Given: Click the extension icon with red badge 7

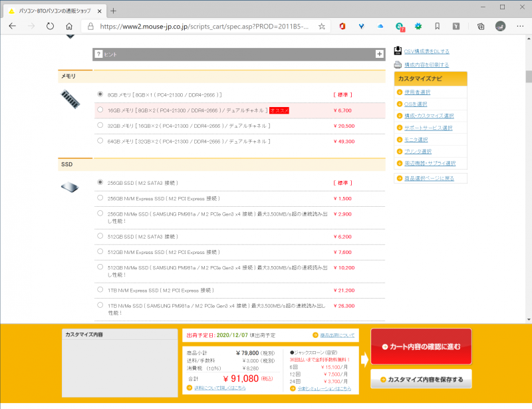Looking at the screenshot, I should (x=399, y=25).
